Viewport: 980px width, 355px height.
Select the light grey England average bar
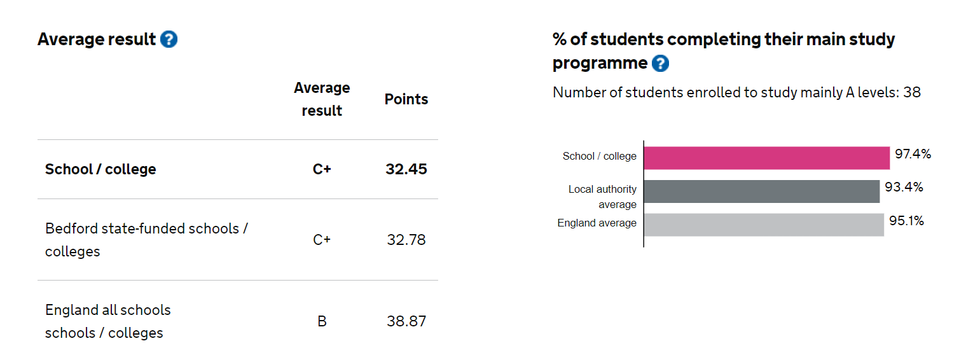pyautogui.click(x=764, y=225)
